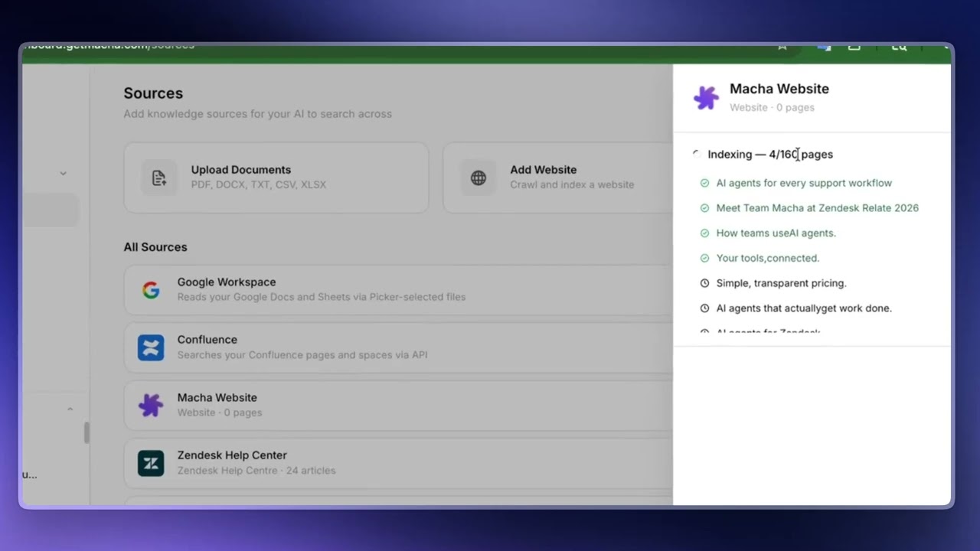Click the Google logo in Google Workspace row
This screenshot has width=980, height=551.
click(151, 289)
